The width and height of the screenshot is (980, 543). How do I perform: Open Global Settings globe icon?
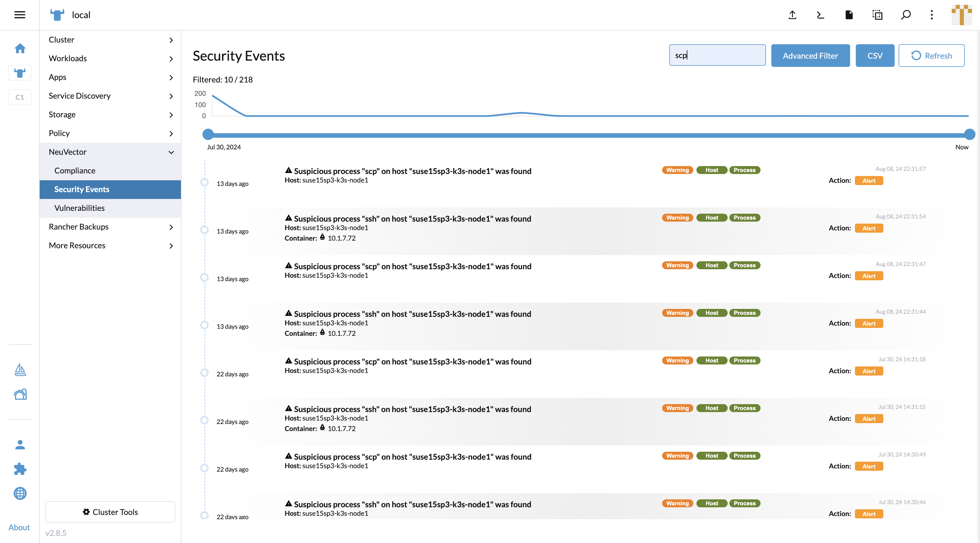[x=20, y=493]
